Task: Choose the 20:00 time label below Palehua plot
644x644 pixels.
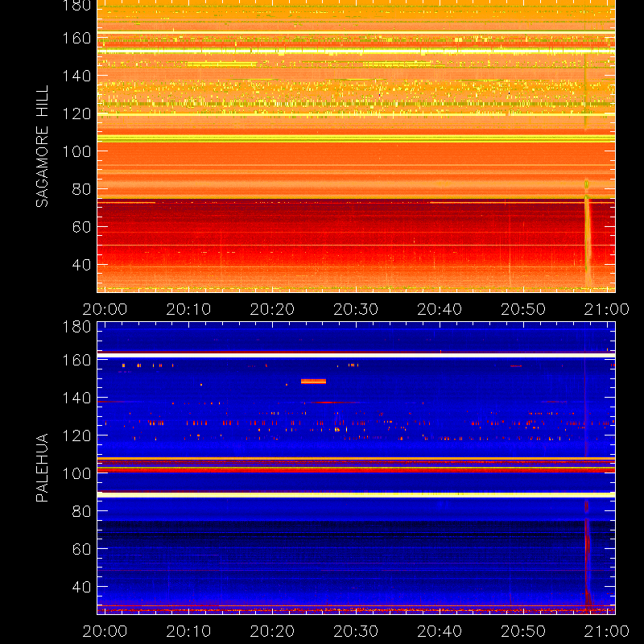Action: click(x=105, y=631)
